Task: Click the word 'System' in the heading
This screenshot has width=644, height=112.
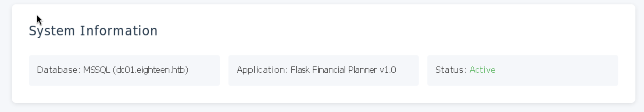Action: coord(52,31)
